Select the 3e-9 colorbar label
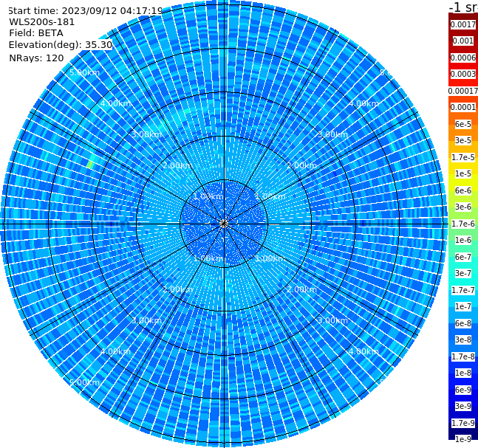The image size is (478, 448). click(463, 406)
